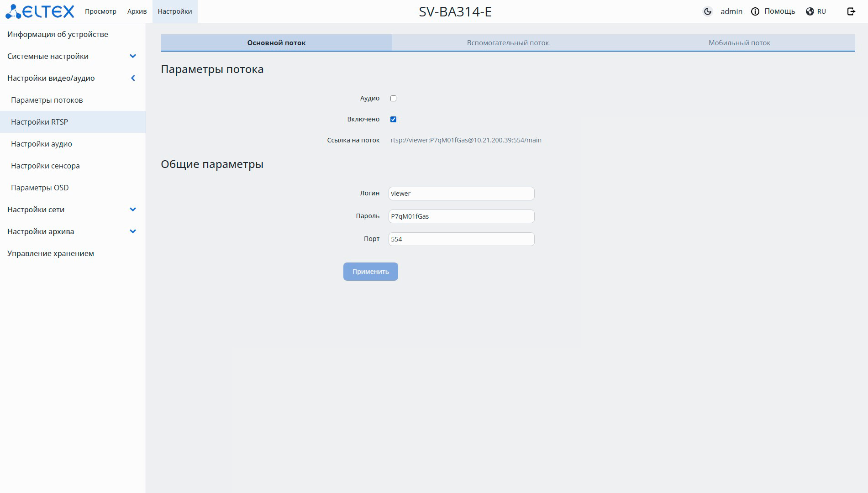Select the Настройки top menu

[175, 11]
